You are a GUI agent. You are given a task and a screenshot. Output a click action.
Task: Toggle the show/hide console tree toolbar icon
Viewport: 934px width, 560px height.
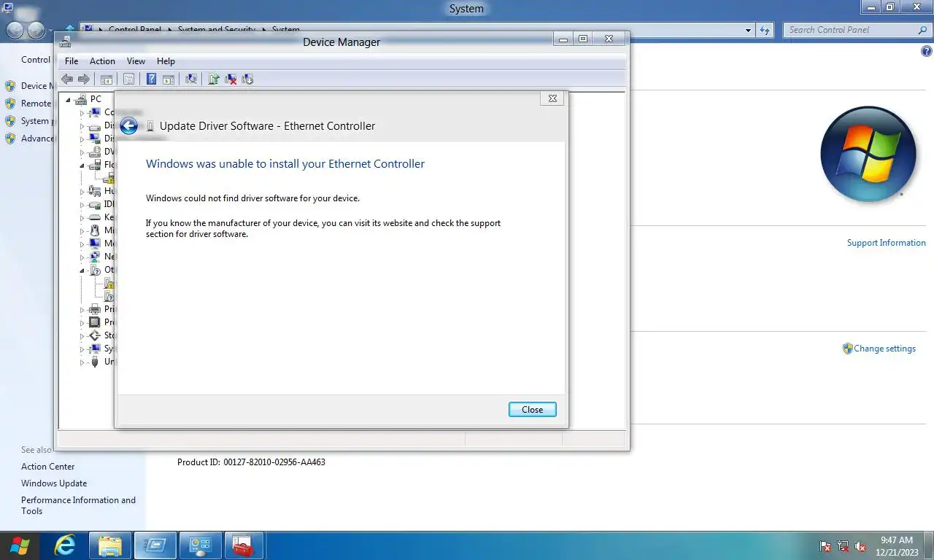coord(107,79)
